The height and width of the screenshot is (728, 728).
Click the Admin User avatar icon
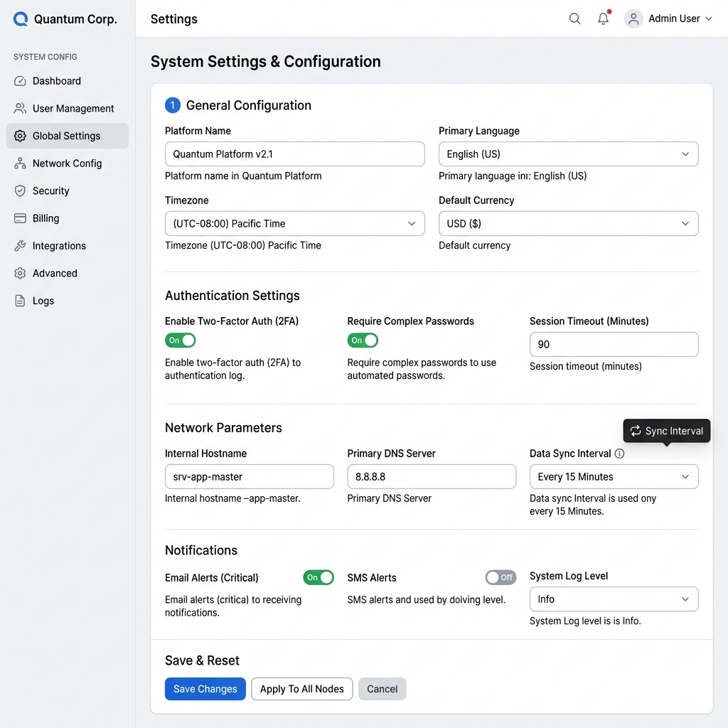[633, 18]
